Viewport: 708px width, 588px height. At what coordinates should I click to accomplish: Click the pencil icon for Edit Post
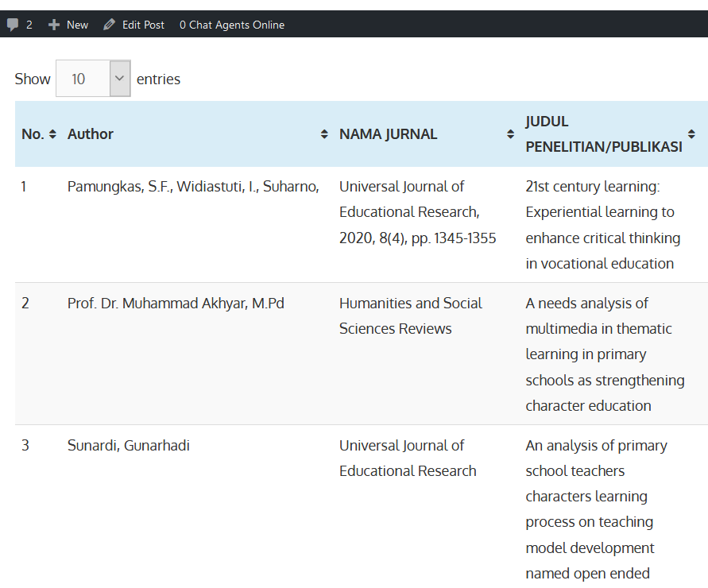click(x=109, y=25)
